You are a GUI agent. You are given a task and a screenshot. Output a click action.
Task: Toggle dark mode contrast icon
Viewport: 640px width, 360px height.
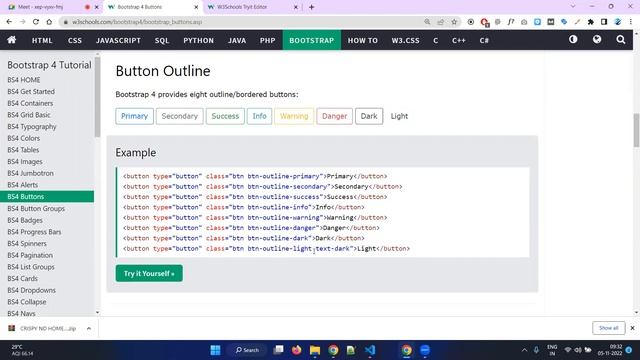573,40
